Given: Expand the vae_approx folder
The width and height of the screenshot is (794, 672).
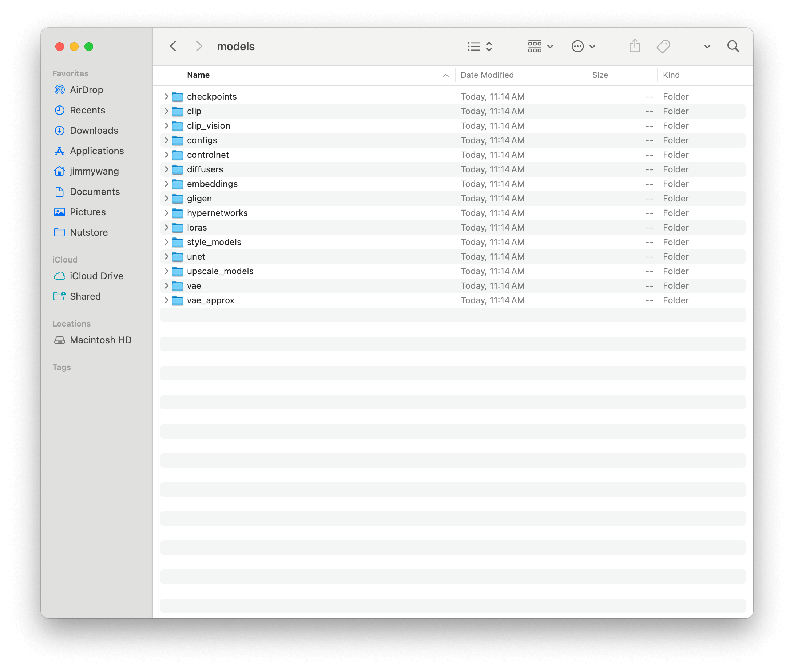Looking at the screenshot, I should point(167,300).
